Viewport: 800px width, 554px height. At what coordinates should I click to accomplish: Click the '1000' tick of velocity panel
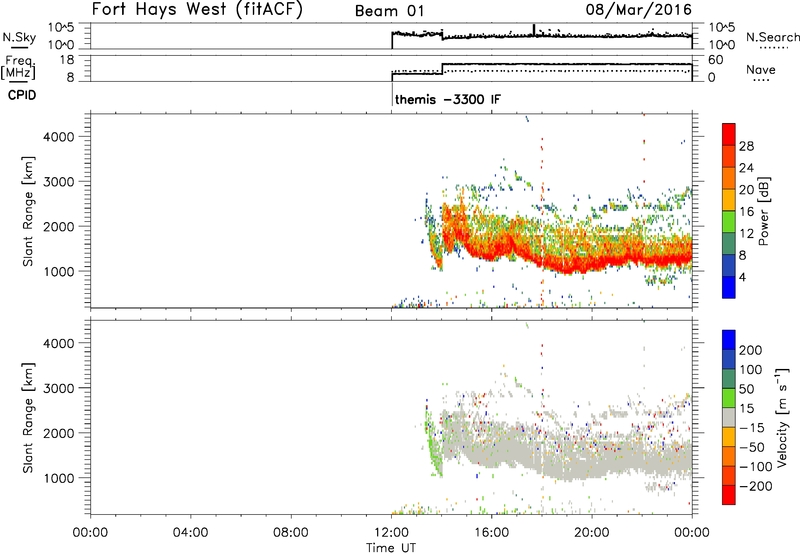click(58, 478)
